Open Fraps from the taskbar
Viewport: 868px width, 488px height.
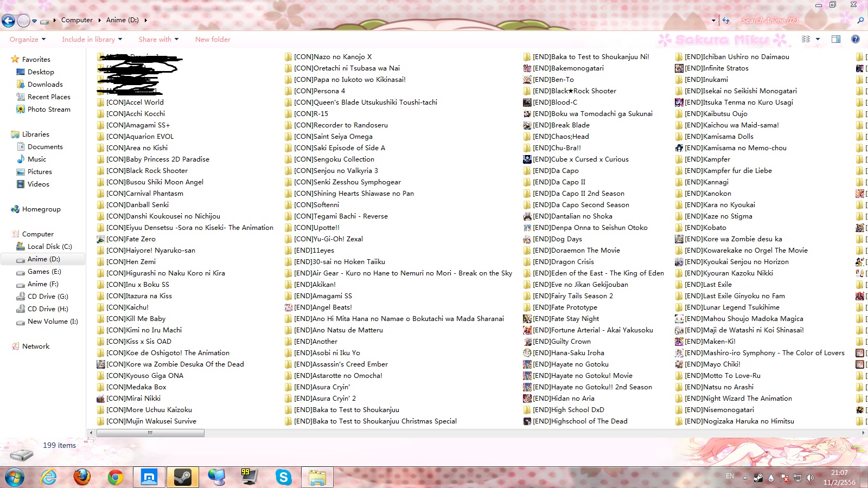coord(250,477)
